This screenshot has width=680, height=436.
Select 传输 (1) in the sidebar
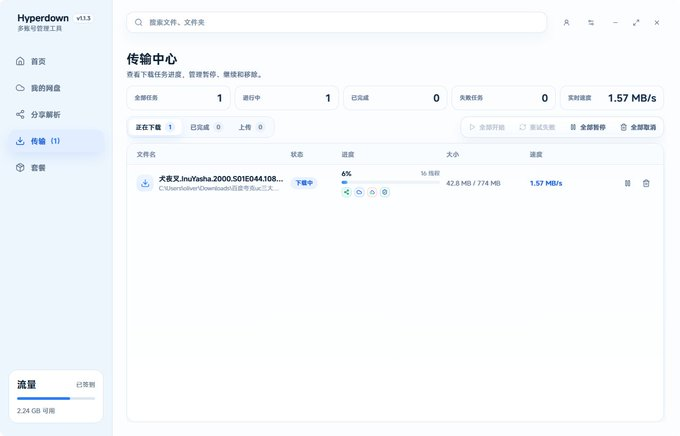point(56,141)
